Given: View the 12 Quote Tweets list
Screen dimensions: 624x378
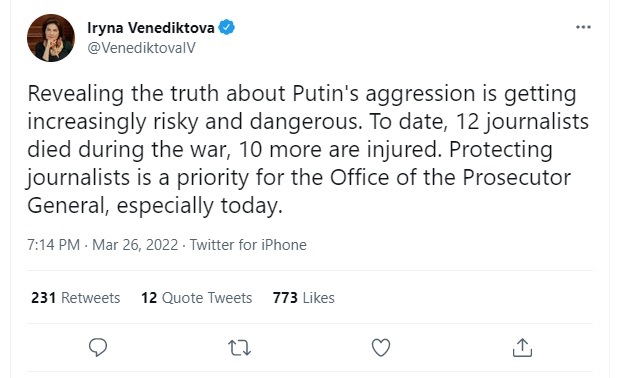Looking at the screenshot, I should 197,298.
